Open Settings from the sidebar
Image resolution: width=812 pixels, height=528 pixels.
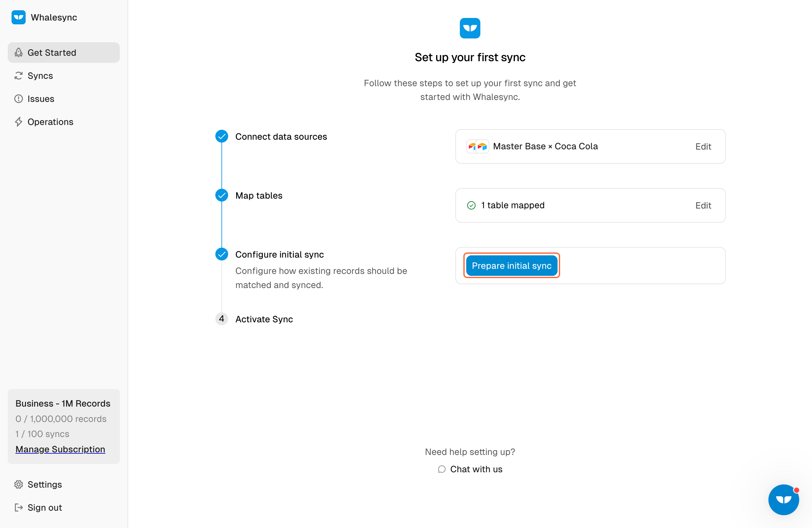[x=64, y=485]
